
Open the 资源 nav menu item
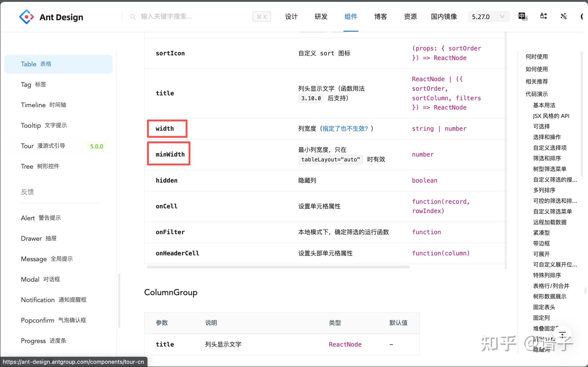410,17
